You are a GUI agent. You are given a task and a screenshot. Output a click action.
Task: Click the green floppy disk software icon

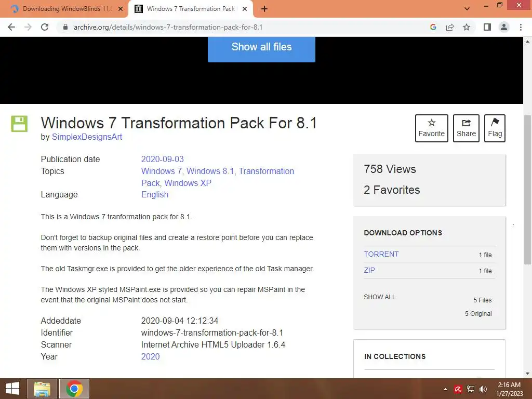tap(19, 124)
